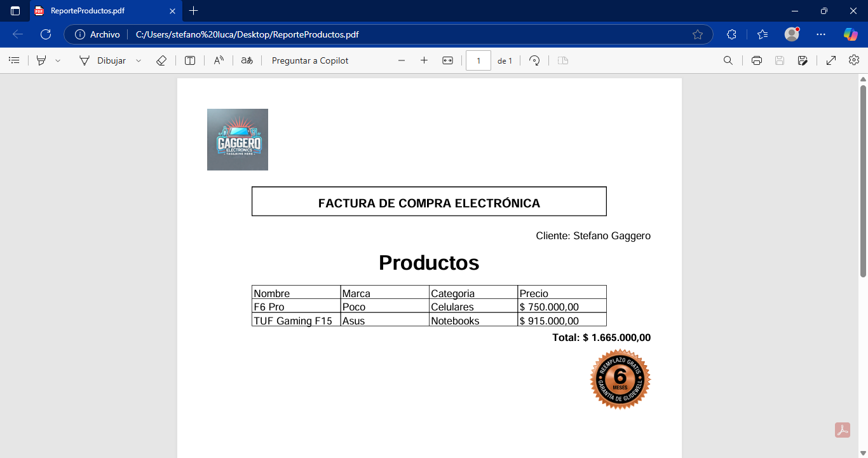Save the PDF as a copy
The width and height of the screenshot is (868, 458).
coord(803,60)
